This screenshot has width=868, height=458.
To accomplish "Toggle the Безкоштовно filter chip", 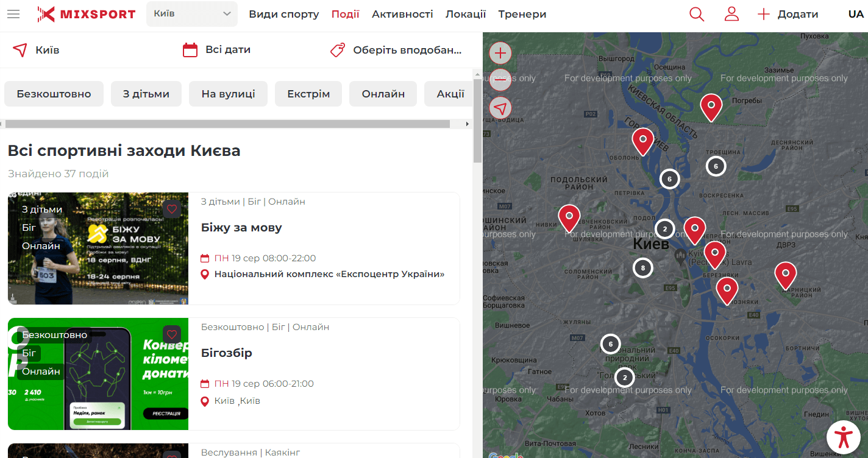I will point(54,94).
